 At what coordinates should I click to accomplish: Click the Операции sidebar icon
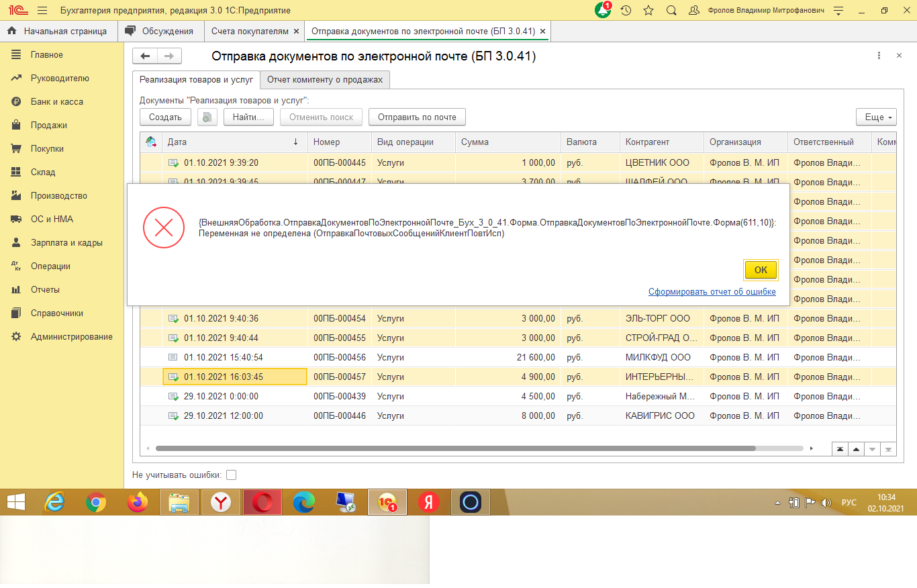[x=17, y=266]
